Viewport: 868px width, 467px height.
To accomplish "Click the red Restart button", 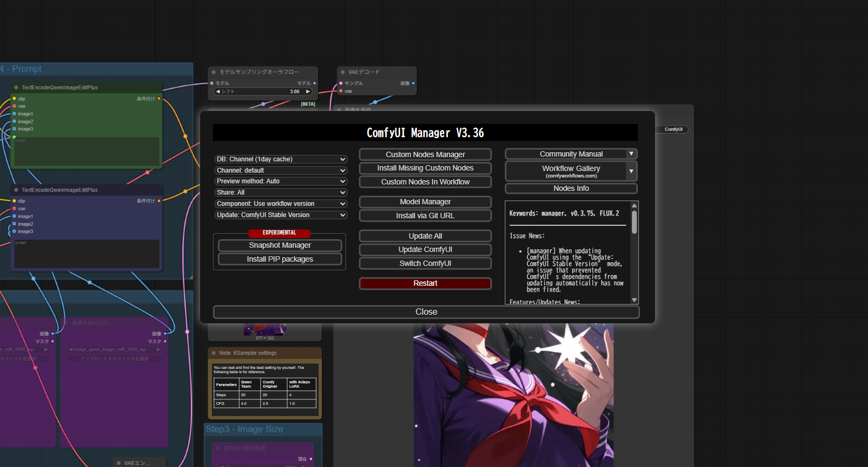I will point(425,283).
